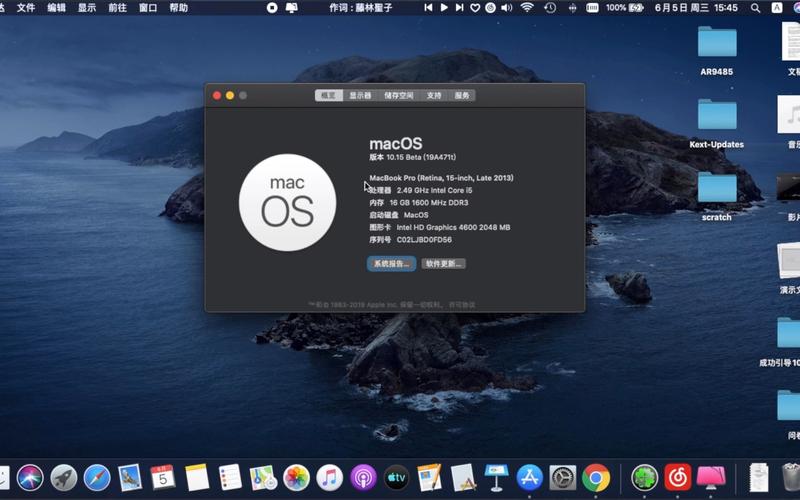The image size is (800, 500).
Task: Launch Google Chrome from the Dock
Action: point(596,478)
